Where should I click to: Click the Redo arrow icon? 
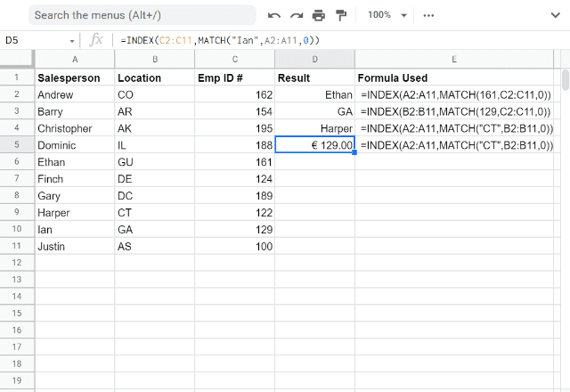coord(297,15)
